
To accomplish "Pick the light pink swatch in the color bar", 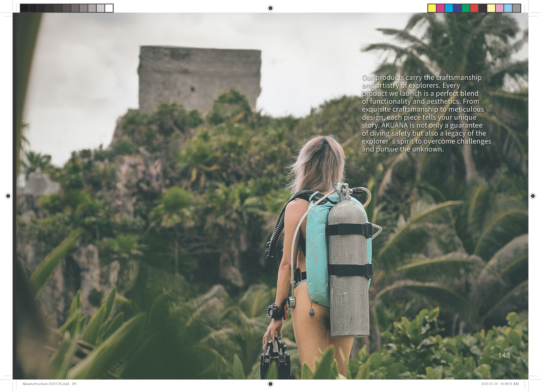I will click(x=500, y=8).
